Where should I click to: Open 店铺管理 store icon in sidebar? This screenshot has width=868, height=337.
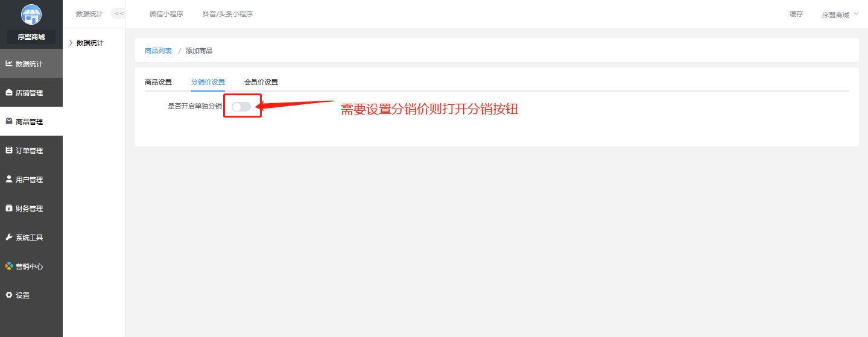click(x=9, y=93)
